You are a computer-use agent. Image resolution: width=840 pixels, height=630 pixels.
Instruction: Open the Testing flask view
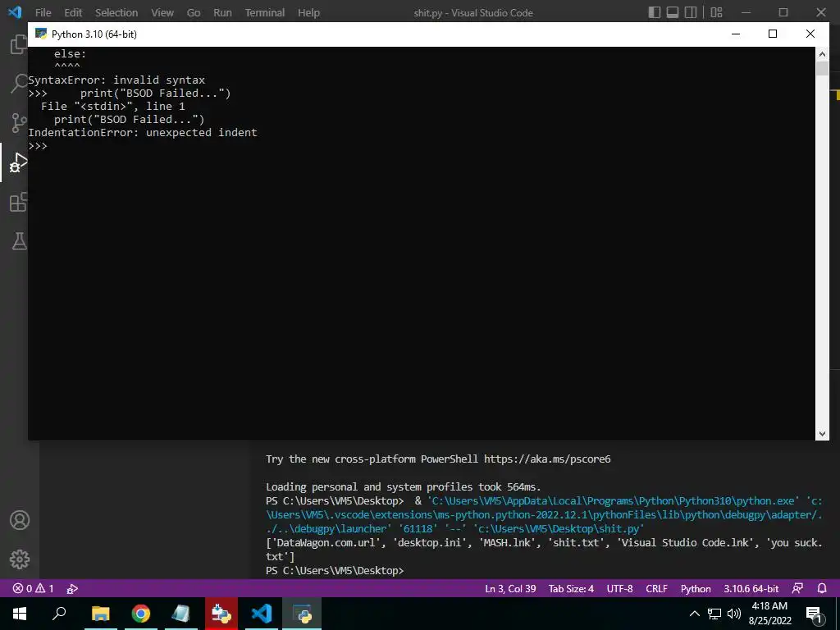[x=19, y=241]
